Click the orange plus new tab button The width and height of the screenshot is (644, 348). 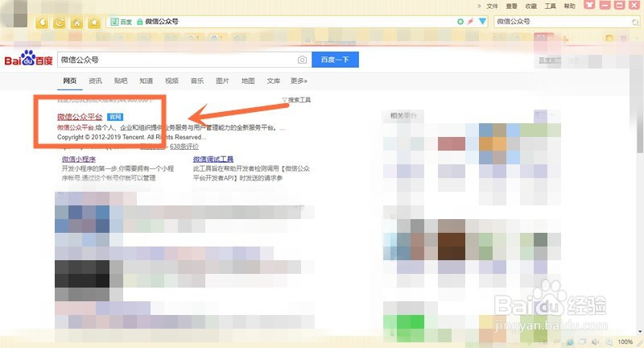click(566, 39)
